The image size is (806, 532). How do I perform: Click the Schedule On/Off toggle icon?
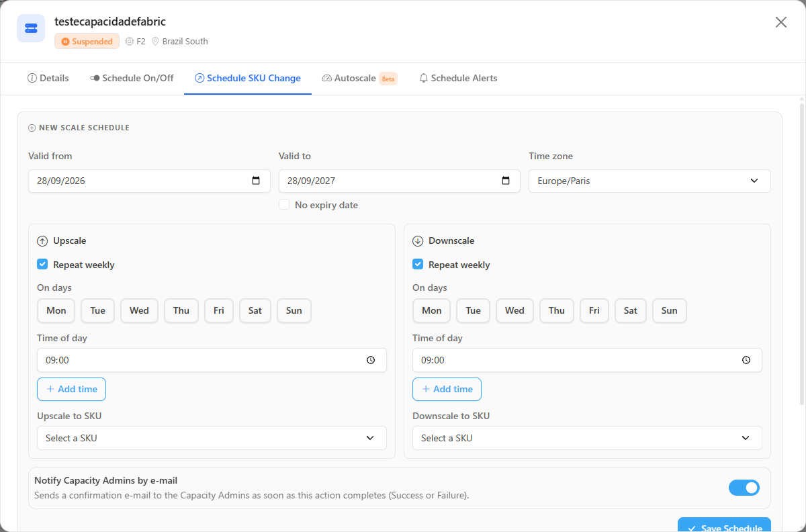[x=95, y=79]
